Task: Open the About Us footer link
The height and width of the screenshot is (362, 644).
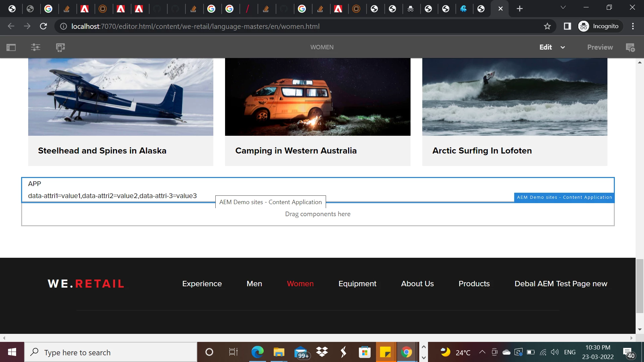Action: pos(417,284)
